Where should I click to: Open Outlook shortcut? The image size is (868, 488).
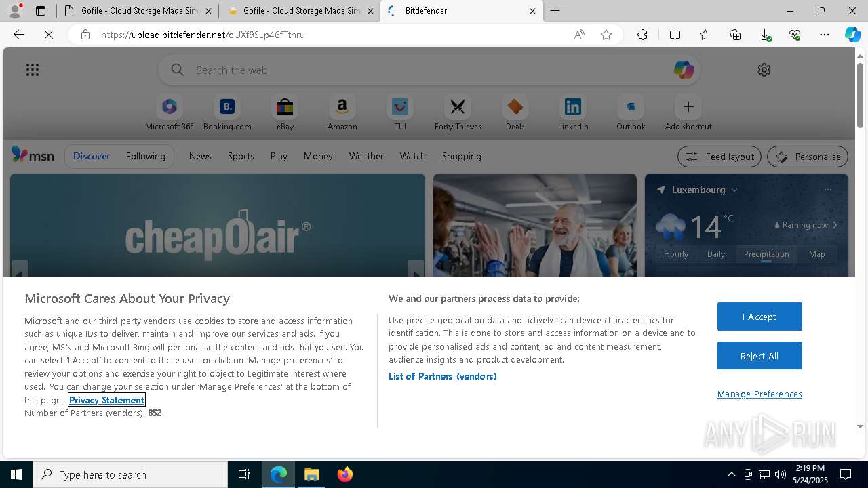[x=631, y=113]
